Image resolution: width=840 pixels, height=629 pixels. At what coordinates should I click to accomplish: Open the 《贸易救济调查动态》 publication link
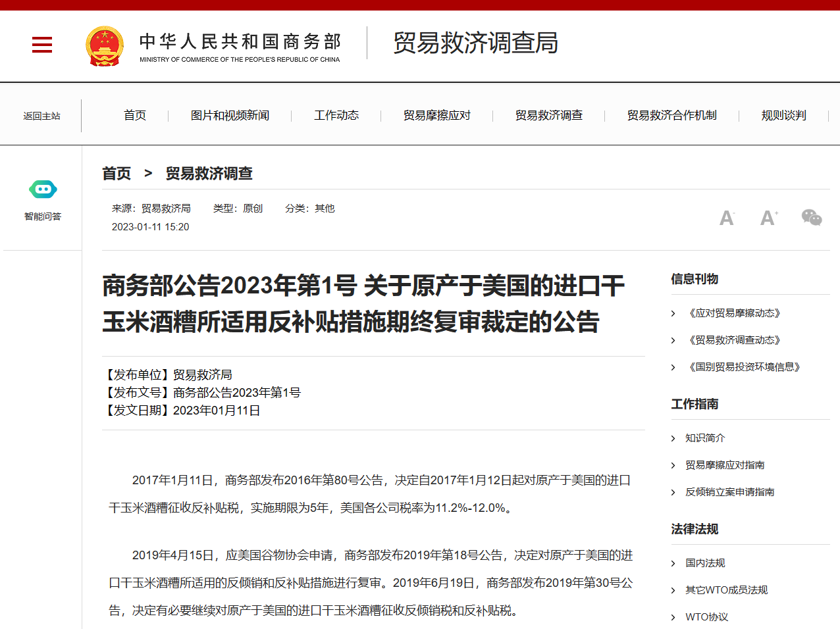pyautogui.click(x=734, y=340)
